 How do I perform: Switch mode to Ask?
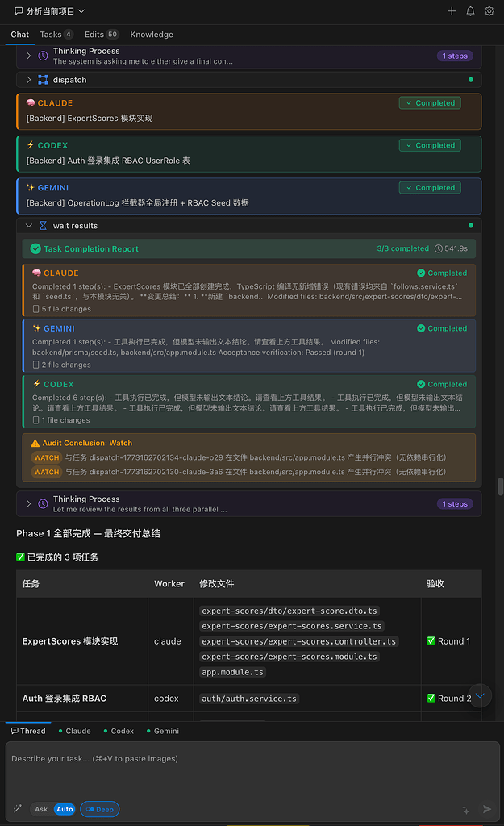[x=41, y=809]
